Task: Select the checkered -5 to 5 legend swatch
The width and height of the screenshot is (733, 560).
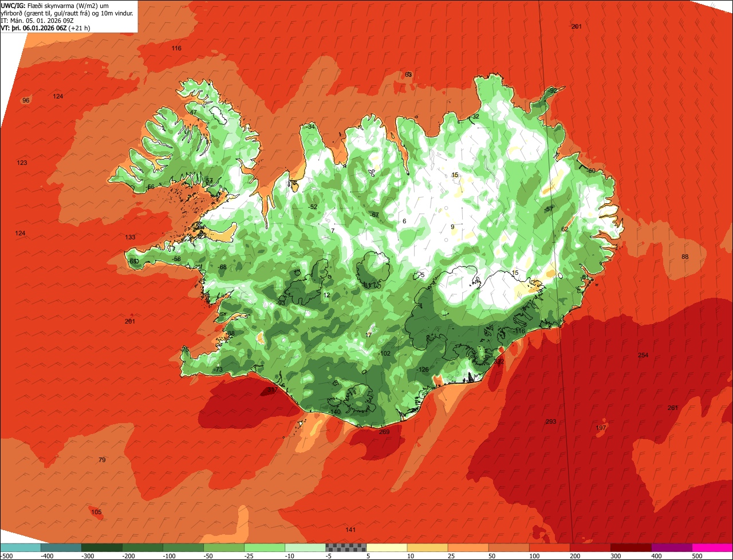Action: pos(346,548)
